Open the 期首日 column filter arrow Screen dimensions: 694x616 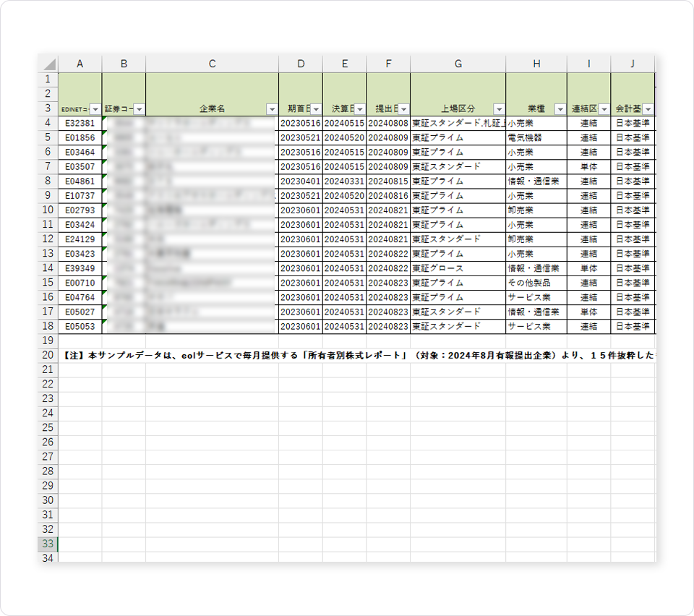point(316,109)
